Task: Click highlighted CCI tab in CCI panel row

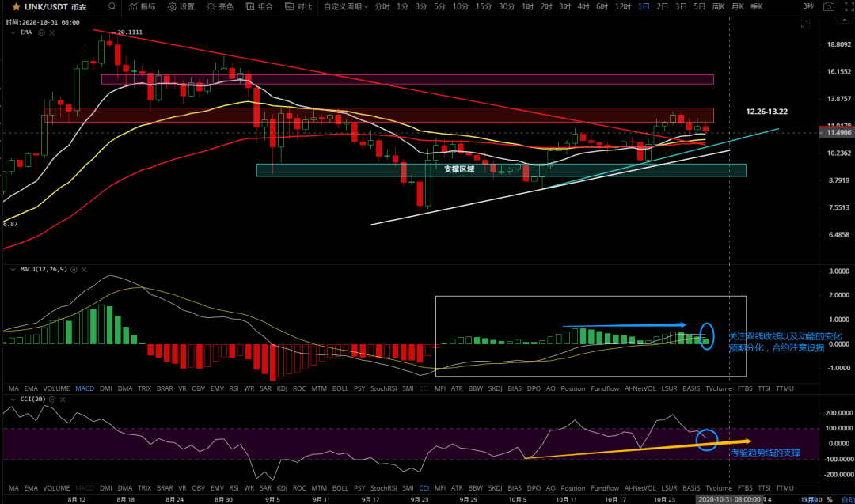Action: (x=424, y=488)
